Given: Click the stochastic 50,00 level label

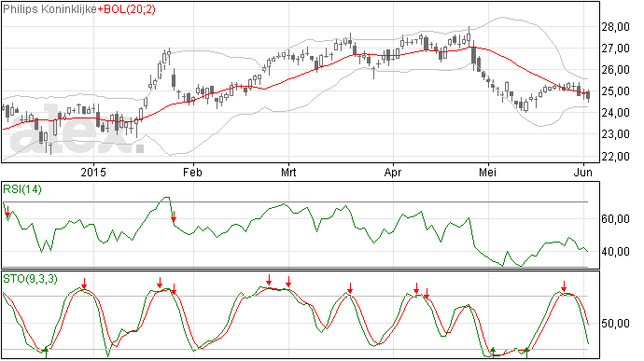Looking at the screenshot, I should tap(615, 324).
